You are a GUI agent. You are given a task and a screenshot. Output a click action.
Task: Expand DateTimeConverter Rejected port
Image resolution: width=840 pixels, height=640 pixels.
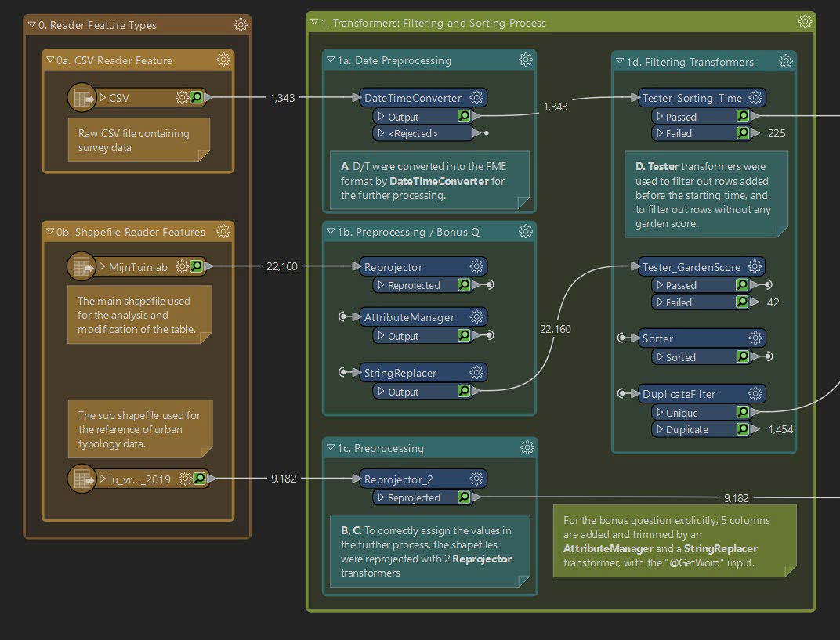(381, 133)
